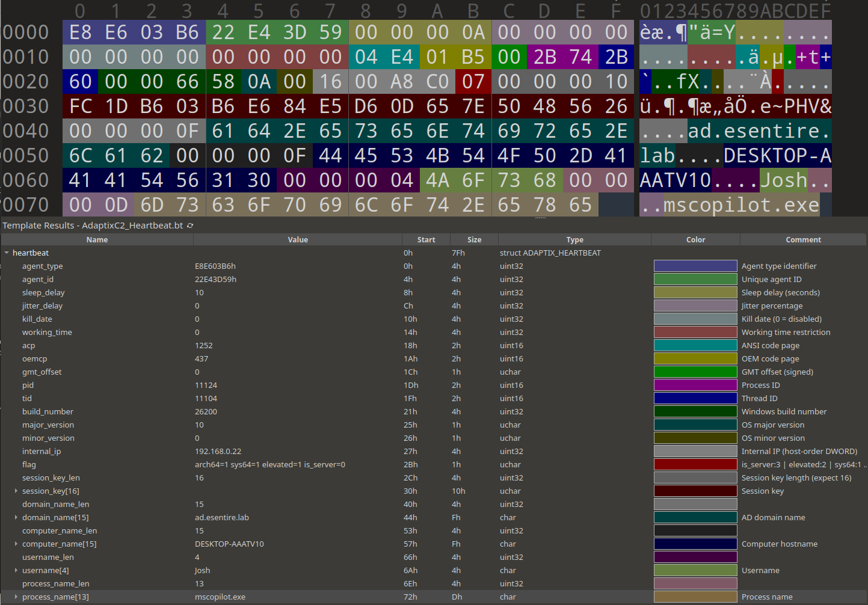Select the value 'ad.esentire.lab' in results table

pos(222,518)
